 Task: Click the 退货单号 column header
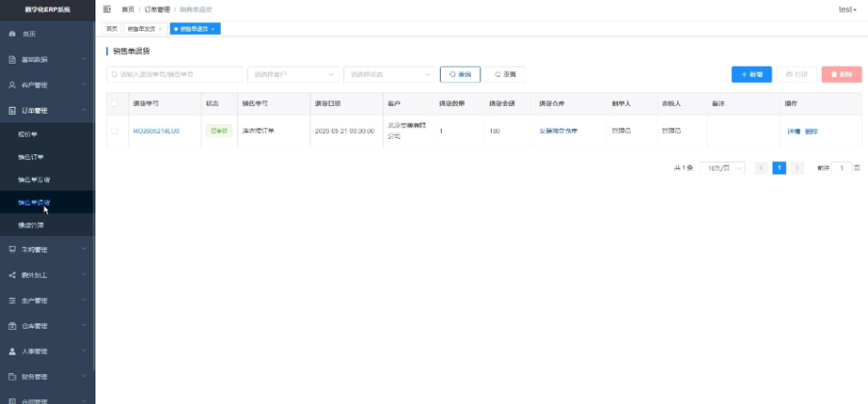click(x=147, y=103)
